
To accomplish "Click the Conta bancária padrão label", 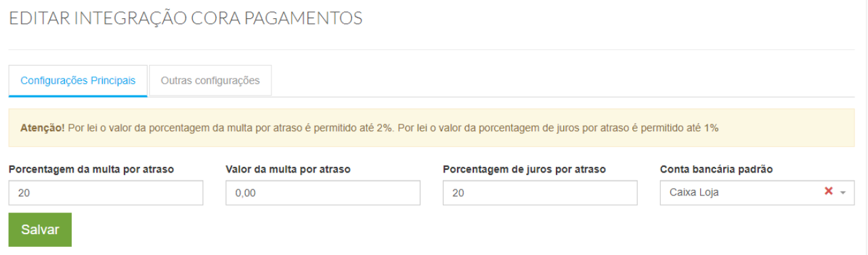I will [716, 169].
